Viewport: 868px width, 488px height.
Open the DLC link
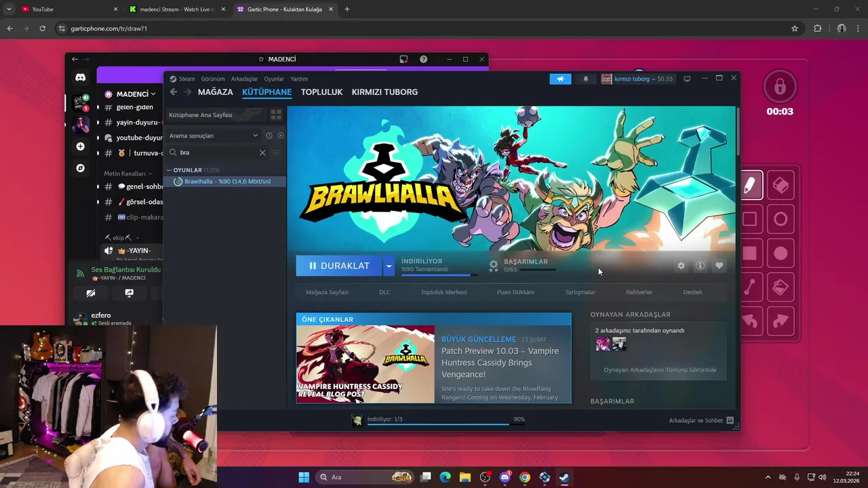(x=384, y=292)
